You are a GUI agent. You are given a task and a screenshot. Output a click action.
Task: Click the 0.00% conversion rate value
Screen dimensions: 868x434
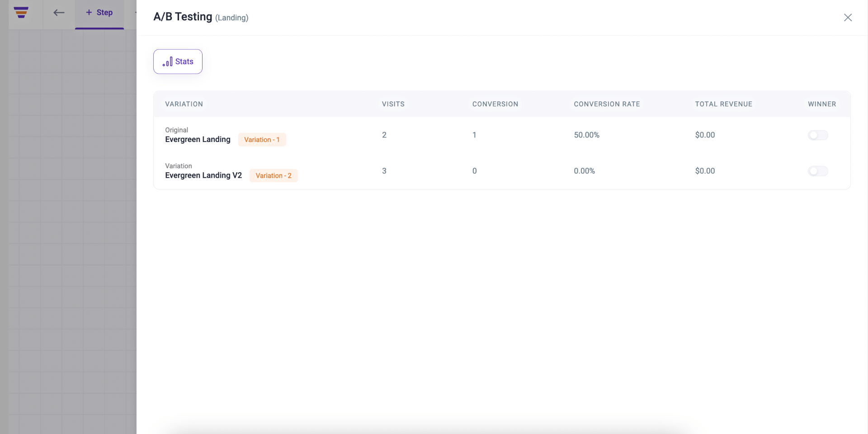point(585,171)
